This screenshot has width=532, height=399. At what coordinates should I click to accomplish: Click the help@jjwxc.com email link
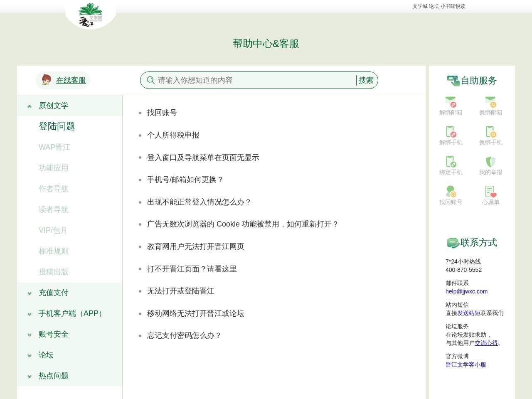tap(466, 291)
